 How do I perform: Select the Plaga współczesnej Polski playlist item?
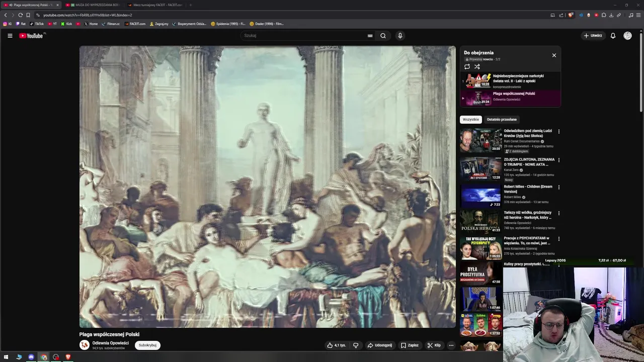pos(510,99)
